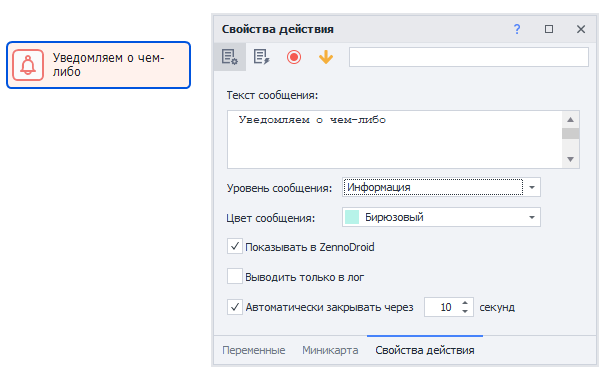Screen dimensions: 599x375
Task: Click the Цвет сообщения: label
Action: click(271, 218)
